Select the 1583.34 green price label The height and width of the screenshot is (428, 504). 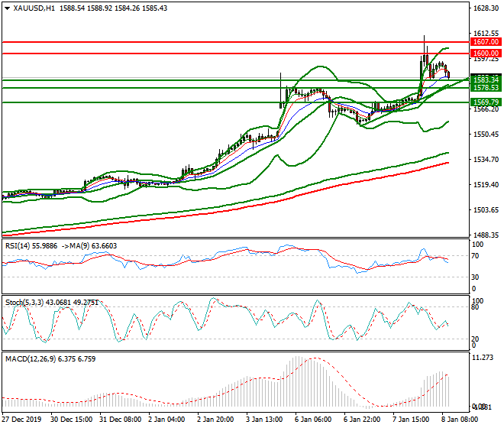tap(486, 79)
